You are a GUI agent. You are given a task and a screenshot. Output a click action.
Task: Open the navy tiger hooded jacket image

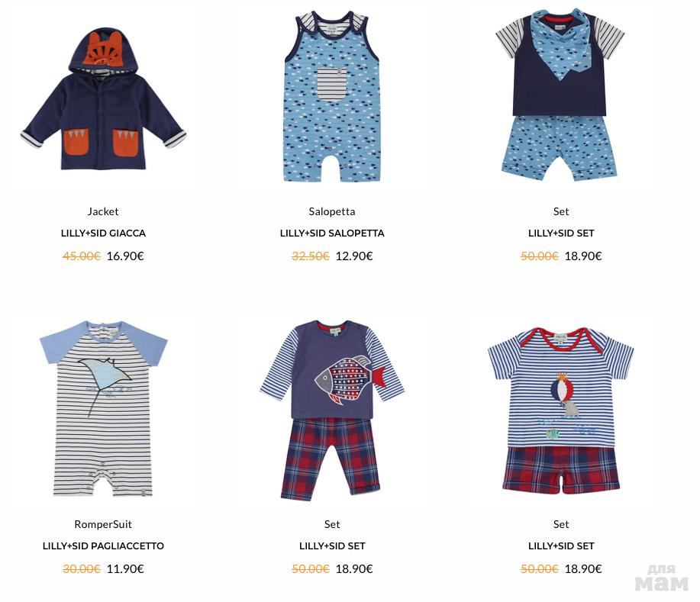pyautogui.click(x=103, y=101)
